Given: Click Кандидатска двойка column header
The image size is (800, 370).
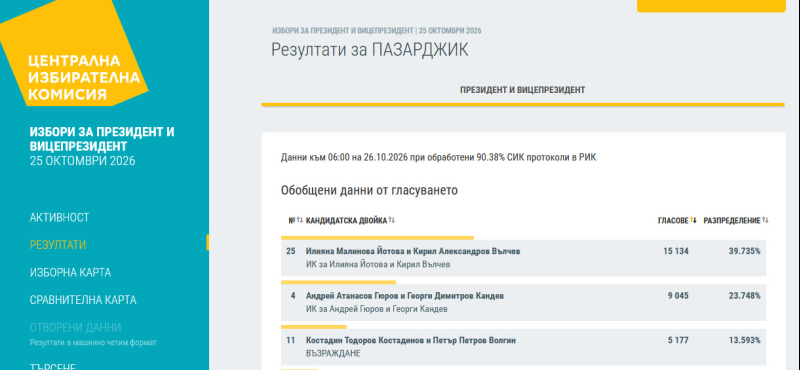Looking at the screenshot, I should pyautogui.click(x=346, y=220).
